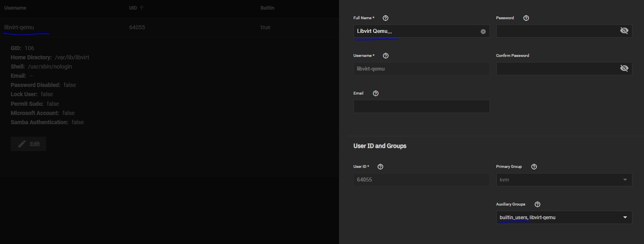
Task: Click the Email help icon
Action: (376, 93)
